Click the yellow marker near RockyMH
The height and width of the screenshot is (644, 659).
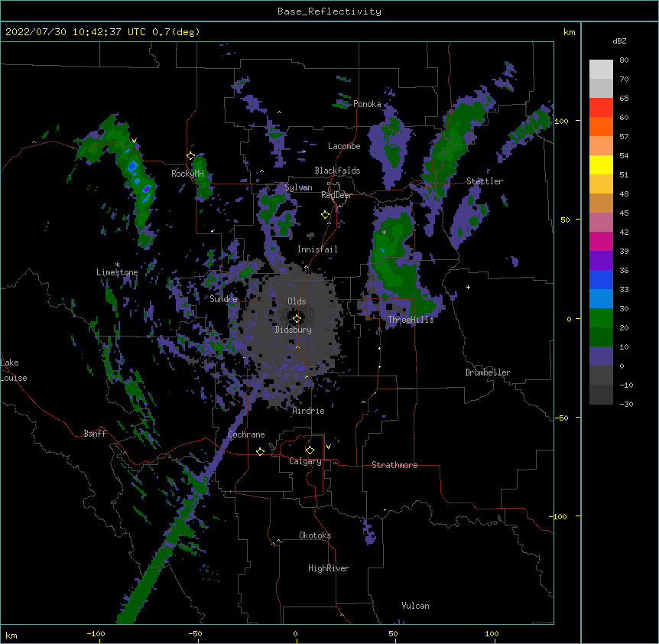click(191, 156)
